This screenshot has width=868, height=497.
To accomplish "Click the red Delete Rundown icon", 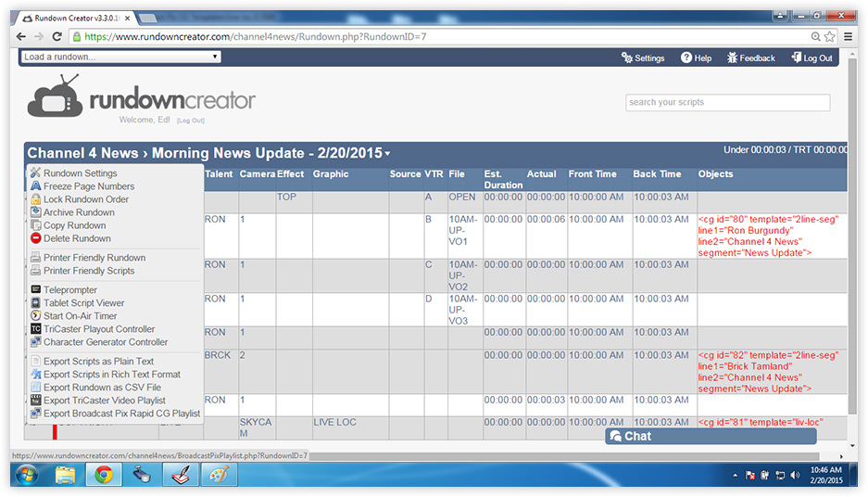I will 35,238.
